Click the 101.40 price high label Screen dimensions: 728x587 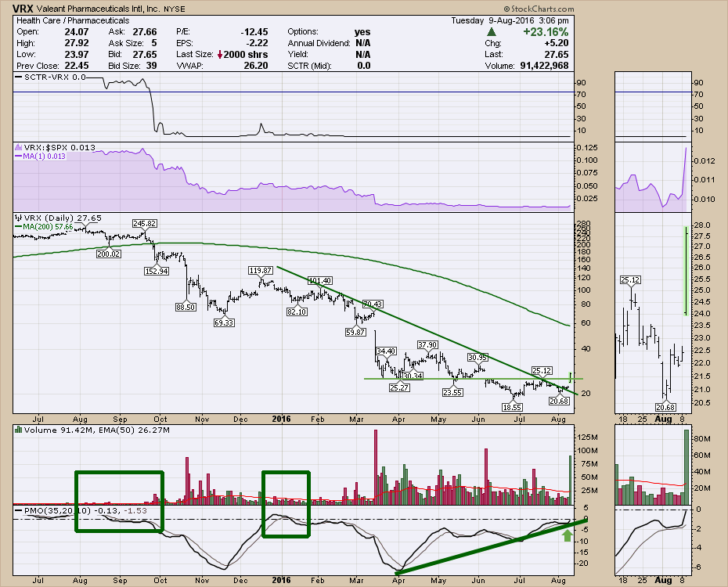pos(320,281)
